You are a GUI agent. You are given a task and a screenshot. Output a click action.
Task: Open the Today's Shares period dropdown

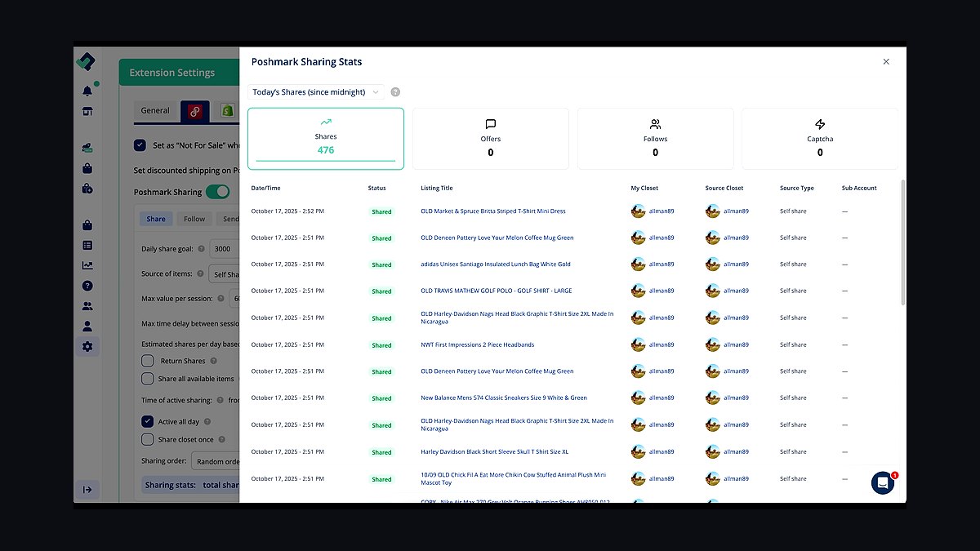(x=315, y=92)
